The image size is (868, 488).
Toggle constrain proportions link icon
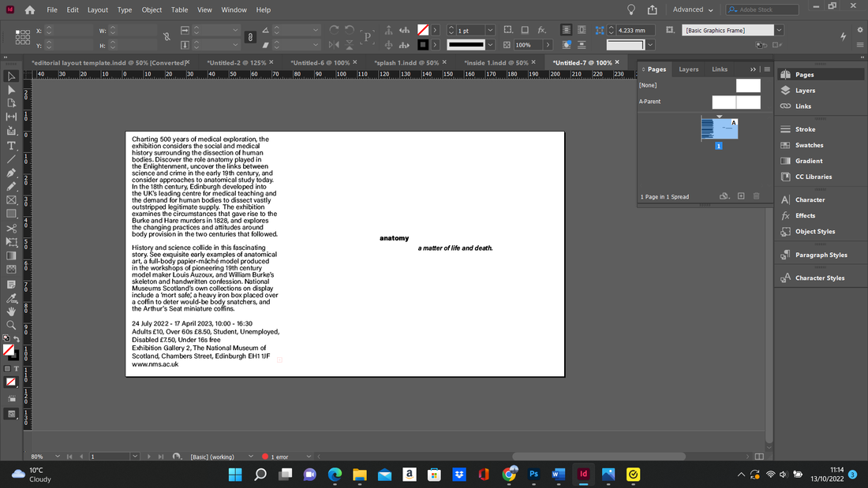tap(166, 37)
